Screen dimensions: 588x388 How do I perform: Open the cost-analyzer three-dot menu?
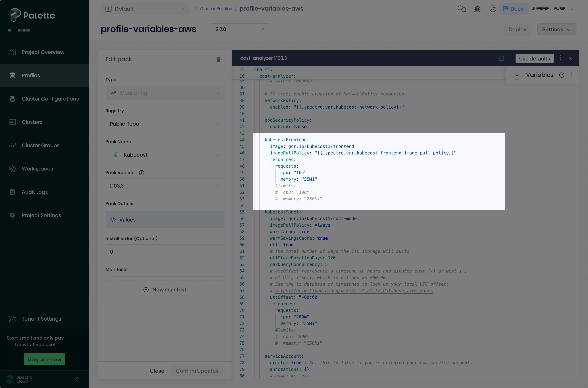tap(560, 58)
